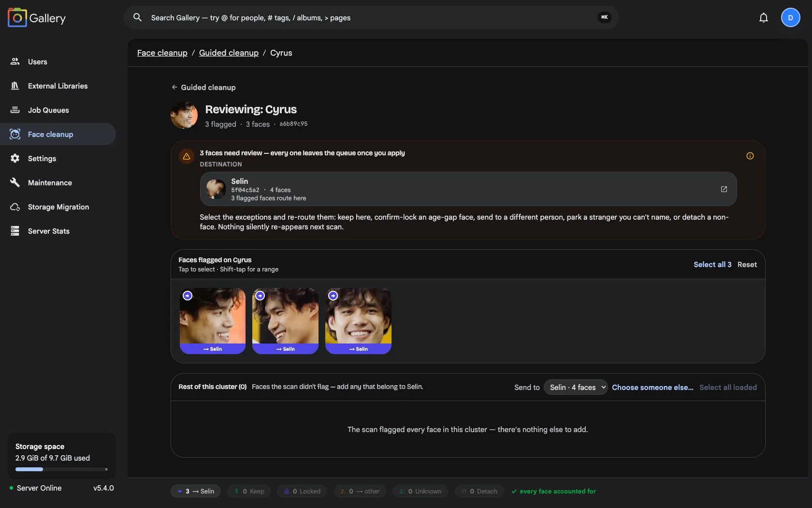Click the Settings gear icon

pyautogui.click(x=15, y=158)
